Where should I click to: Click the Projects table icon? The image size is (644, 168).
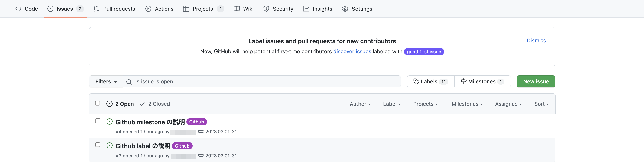pos(186,9)
